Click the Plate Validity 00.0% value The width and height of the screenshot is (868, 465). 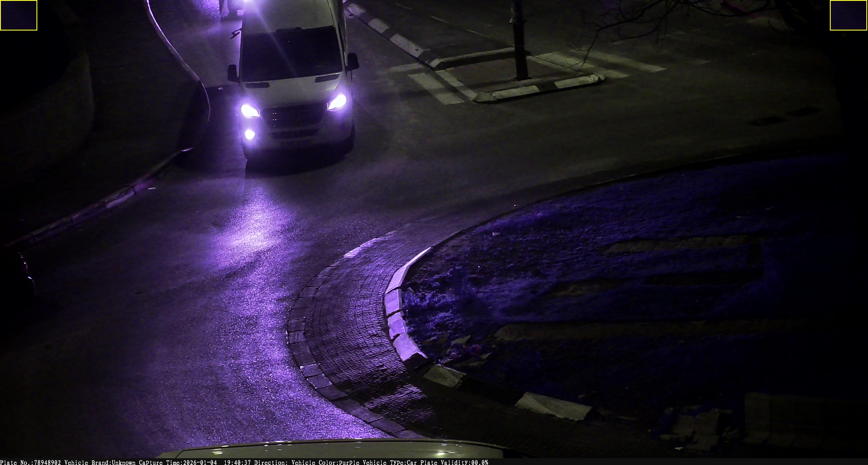point(480,462)
